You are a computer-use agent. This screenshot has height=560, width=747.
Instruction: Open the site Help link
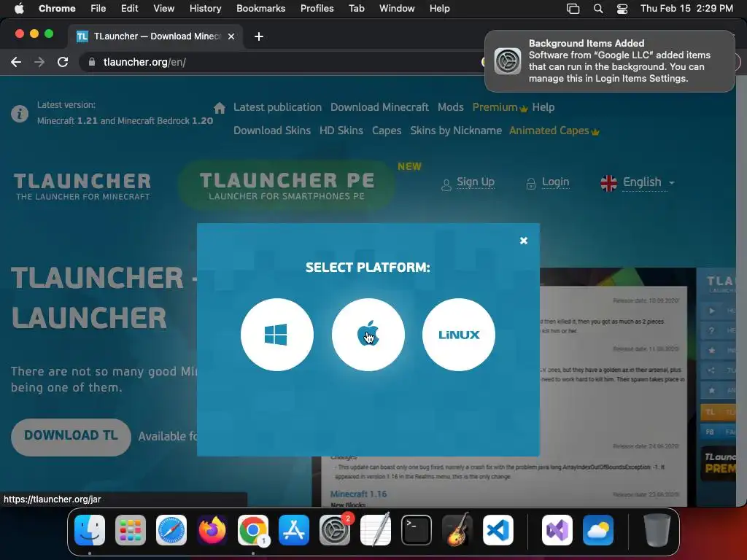point(543,107)
